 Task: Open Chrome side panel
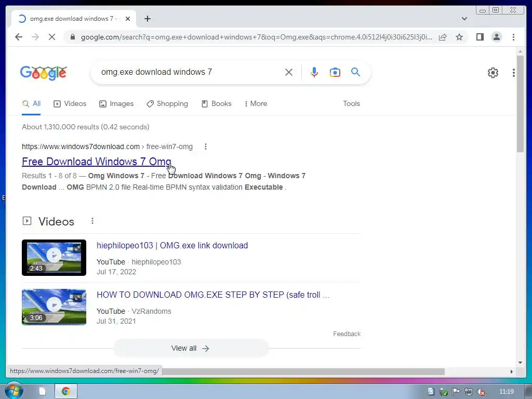[x=480, y=37]
